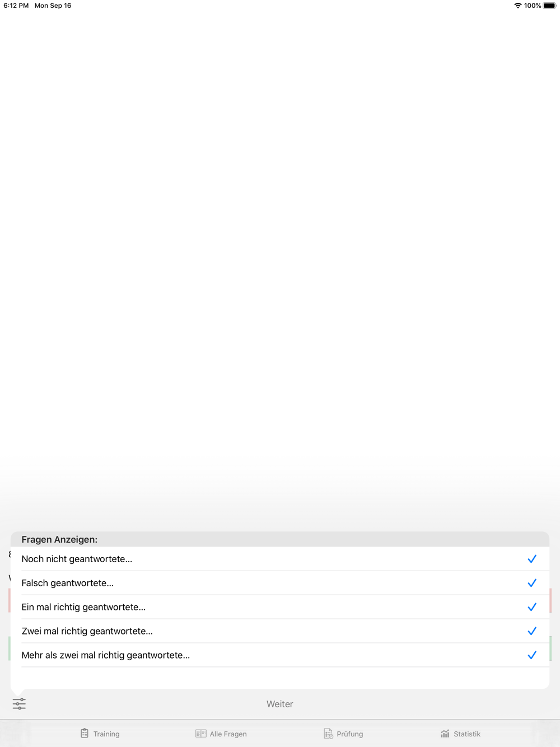
Task: Switch to the Alle Fragen tab
Action: [x=221, y=734]
